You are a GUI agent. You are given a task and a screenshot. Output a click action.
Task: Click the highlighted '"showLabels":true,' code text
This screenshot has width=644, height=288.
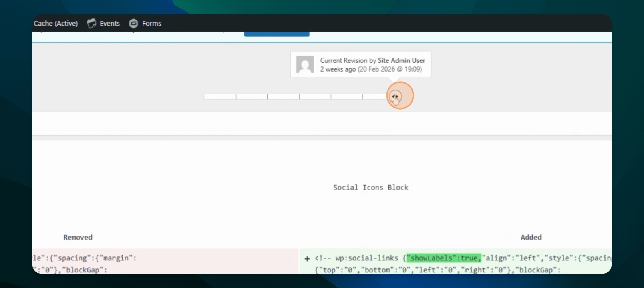[444, 258]
